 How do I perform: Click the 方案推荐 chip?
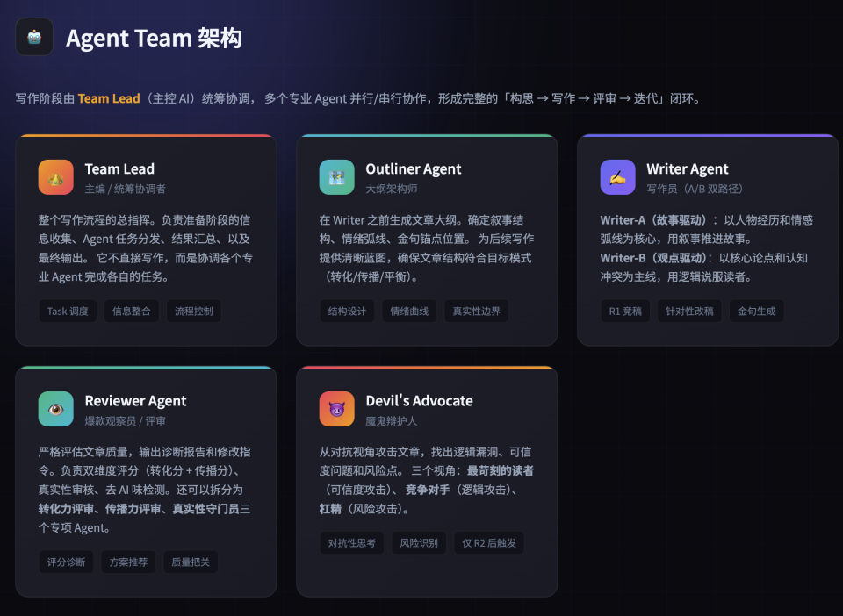coord(129,561)
